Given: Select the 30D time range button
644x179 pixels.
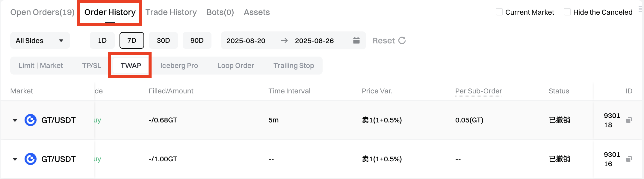Looking at the screenshot, I should [x=163, y=40].
